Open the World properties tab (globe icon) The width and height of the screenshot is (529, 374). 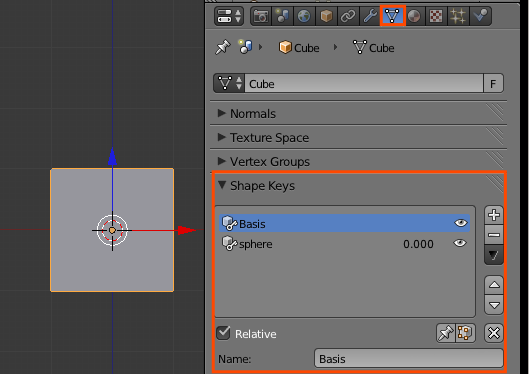coord(304,16)
